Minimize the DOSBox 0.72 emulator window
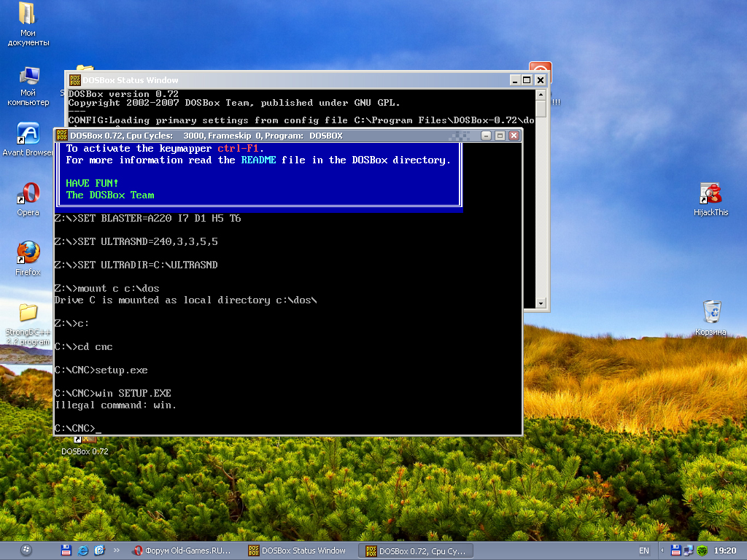This screenshot has width=747, height=560. tap(486, 136)
